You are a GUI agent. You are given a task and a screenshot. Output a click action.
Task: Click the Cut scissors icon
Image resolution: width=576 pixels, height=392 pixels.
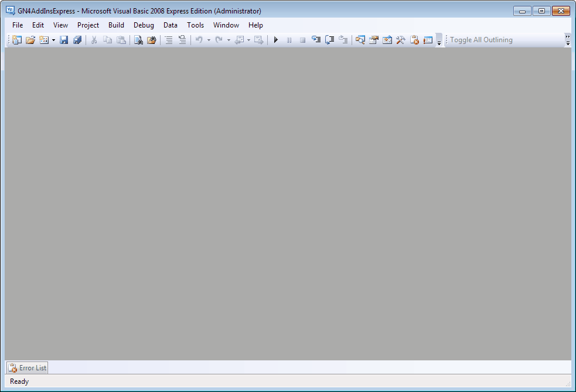click(x=94, y=40)
